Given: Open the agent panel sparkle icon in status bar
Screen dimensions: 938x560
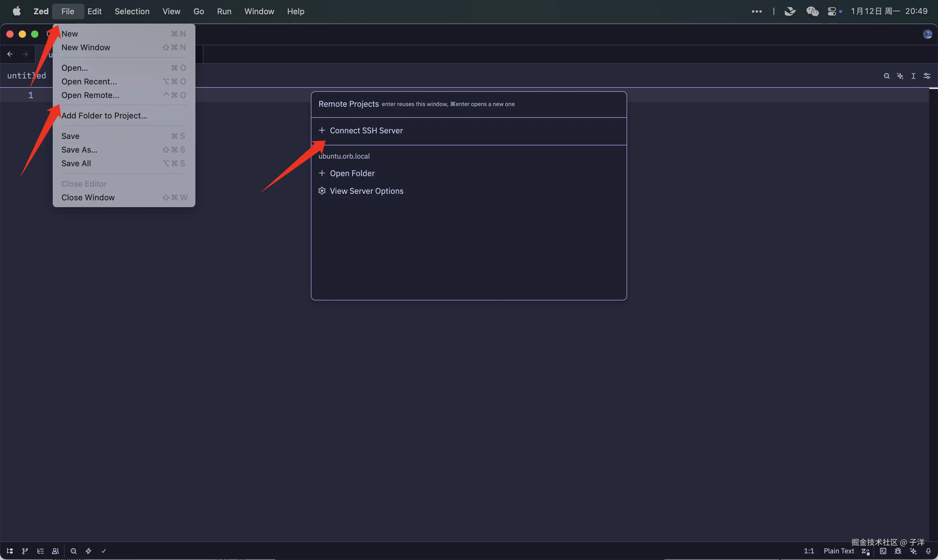Looking at the screenshot, I should 913,551.
